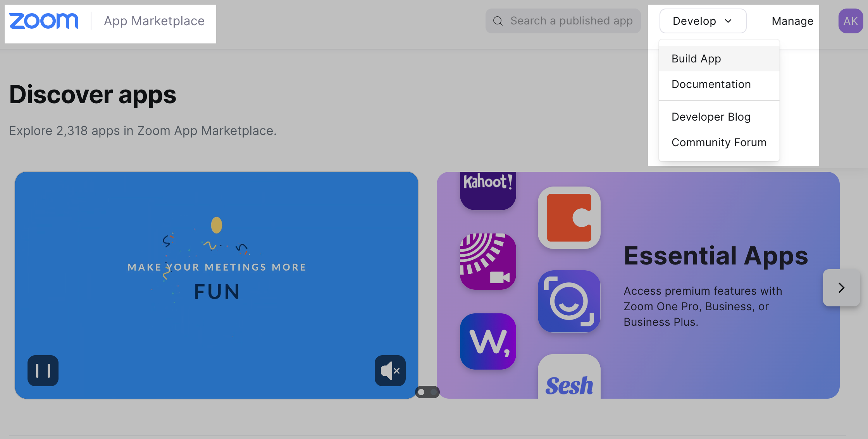Click the Explore 2,318 apps text
Viewport: 868px width, 439px height.
(143, 131)
